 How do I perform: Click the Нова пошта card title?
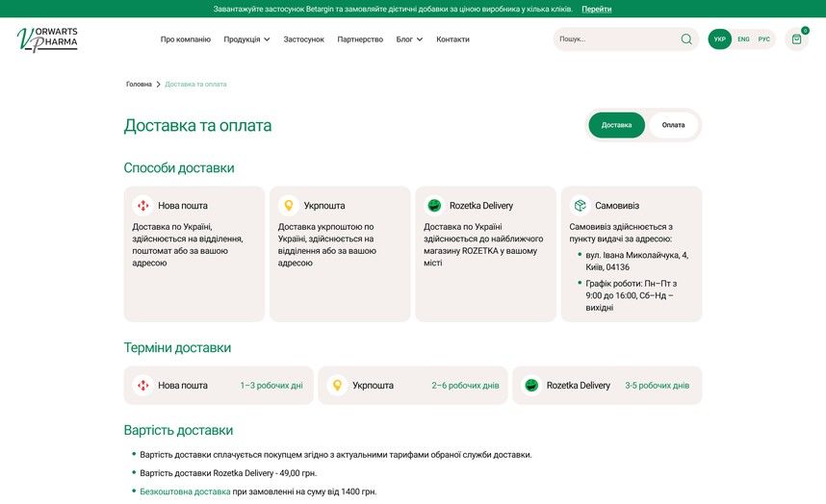183,206
